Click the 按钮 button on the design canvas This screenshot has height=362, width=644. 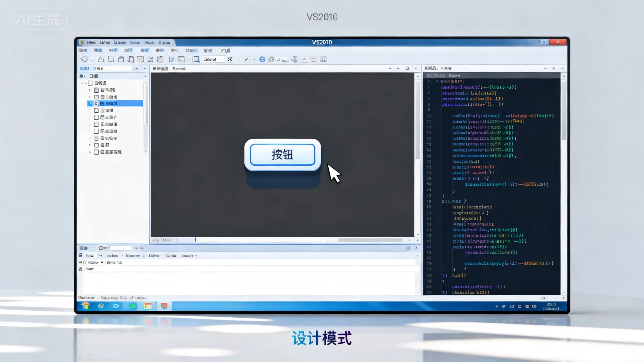(x=282, y=155)
